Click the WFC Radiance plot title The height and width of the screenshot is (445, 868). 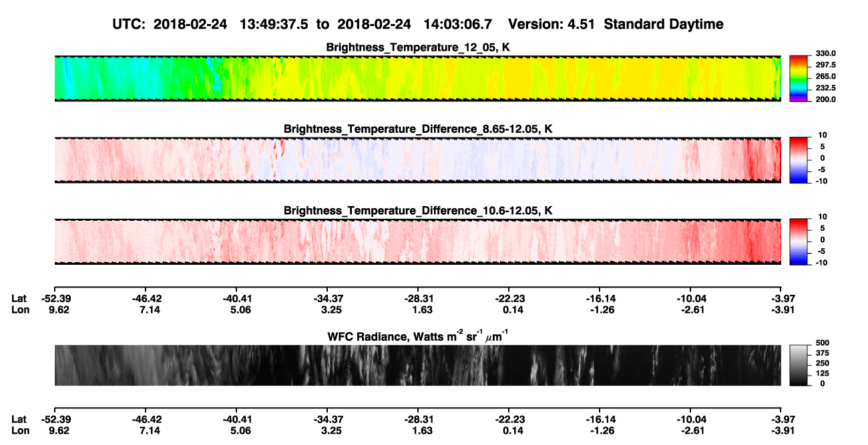418,335
